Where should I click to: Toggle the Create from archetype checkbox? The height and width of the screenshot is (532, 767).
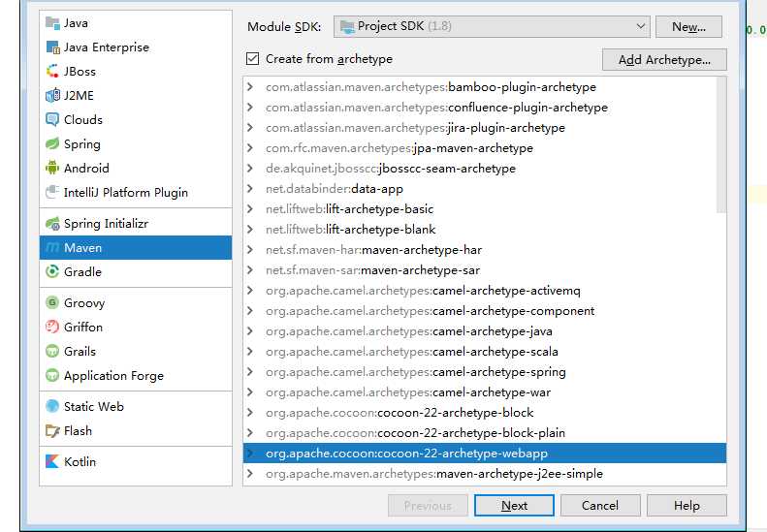click(252, 59)
